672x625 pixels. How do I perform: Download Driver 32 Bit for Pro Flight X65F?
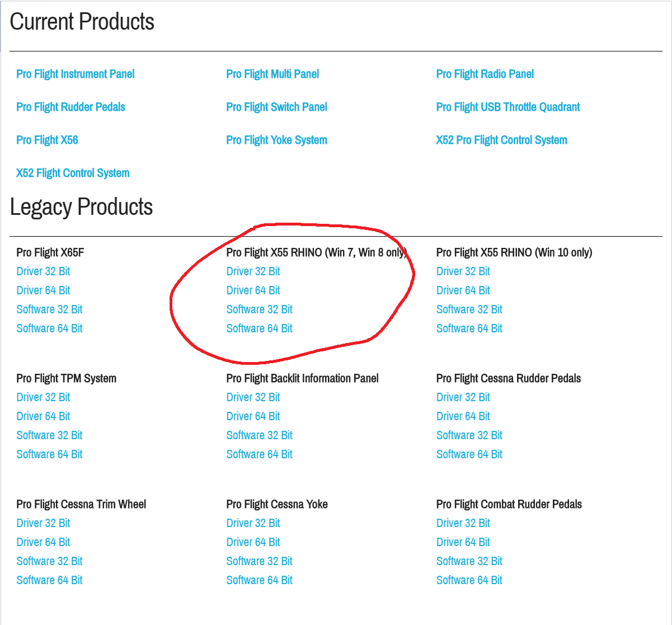coord(43,271)
